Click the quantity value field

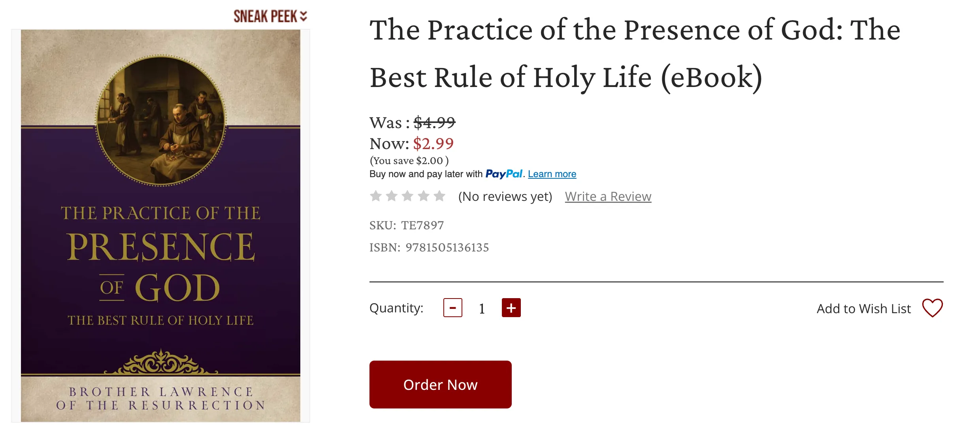[x=482, y=308]
